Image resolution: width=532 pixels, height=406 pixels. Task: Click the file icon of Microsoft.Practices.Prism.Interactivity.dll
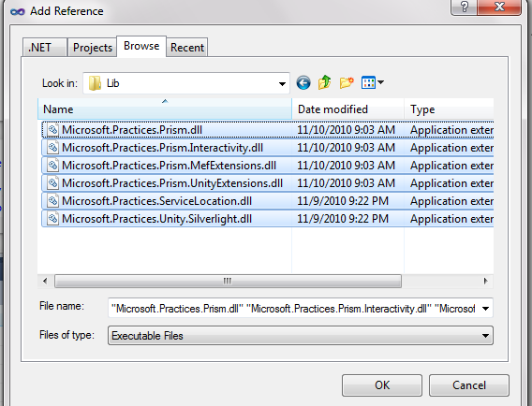pos(52,148)
